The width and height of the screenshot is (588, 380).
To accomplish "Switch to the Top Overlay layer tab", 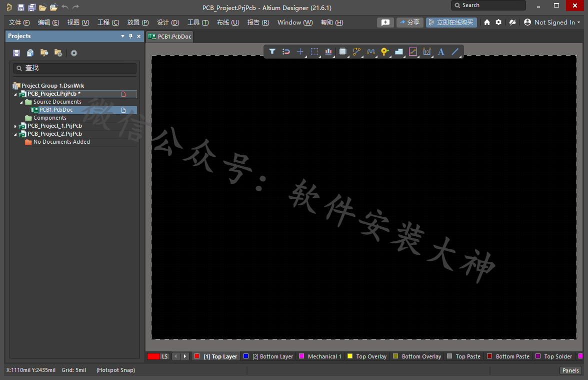I will (367, 356).
